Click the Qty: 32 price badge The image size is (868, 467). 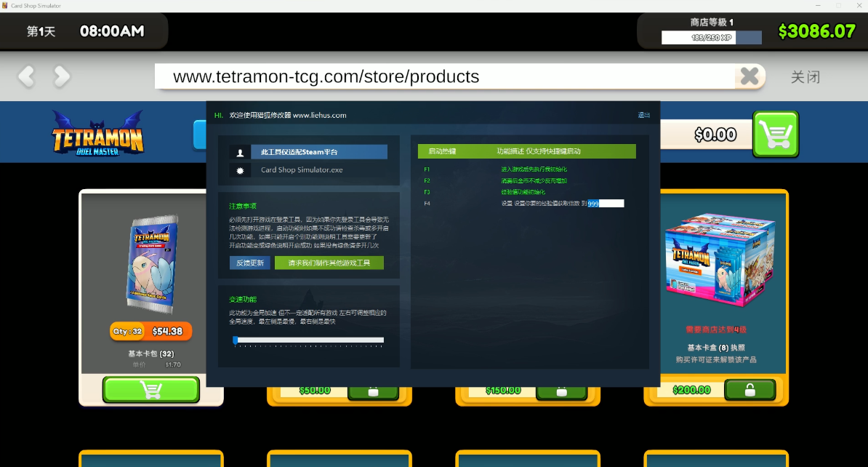[x=150, y=331]
